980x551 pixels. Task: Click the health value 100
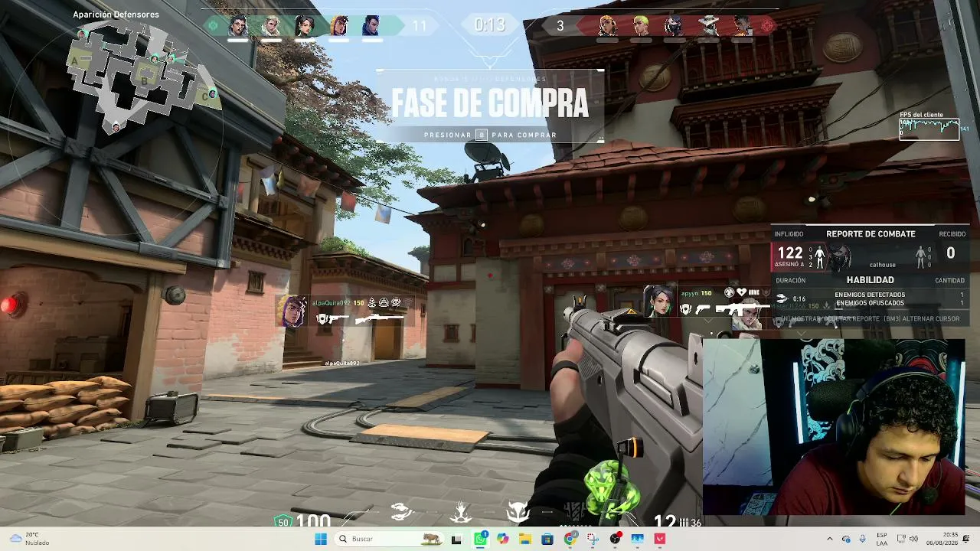tap(313, 521)
